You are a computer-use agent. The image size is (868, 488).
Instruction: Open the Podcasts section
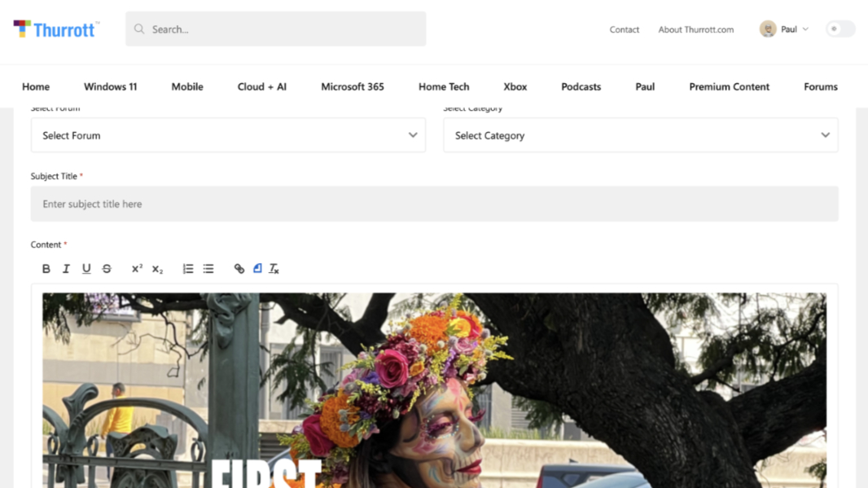(x=581, y=86)
